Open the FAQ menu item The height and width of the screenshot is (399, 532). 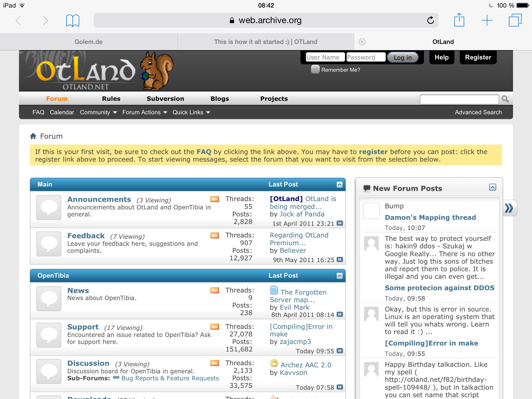pos(38,112)
